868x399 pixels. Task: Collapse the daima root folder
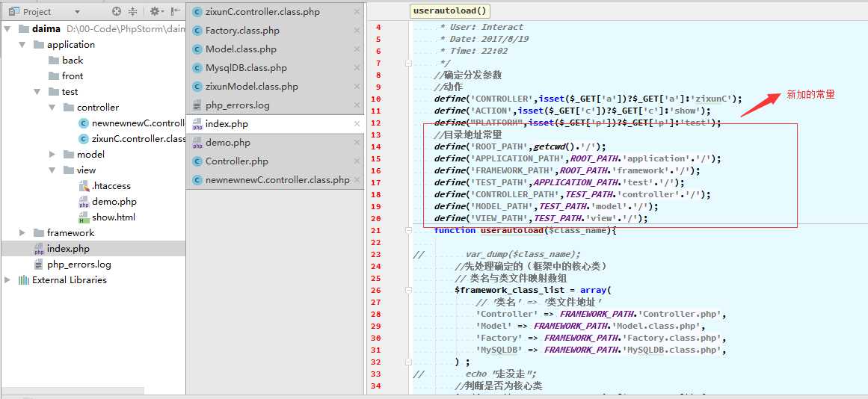pos(7,29)
